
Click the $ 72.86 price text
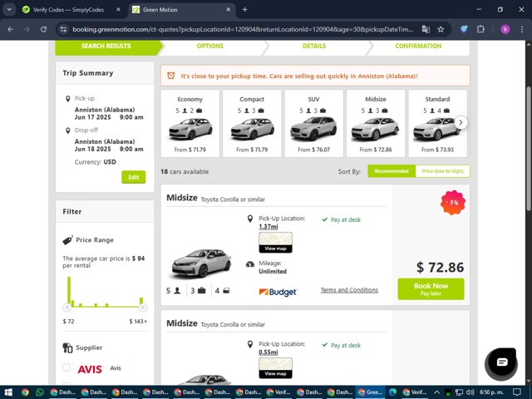(440, 268)
